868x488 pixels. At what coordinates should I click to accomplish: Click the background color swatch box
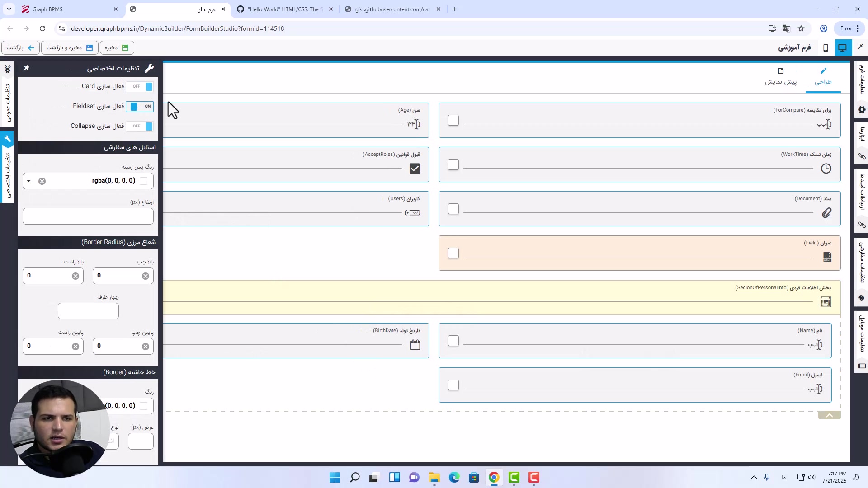click(144, 181)
